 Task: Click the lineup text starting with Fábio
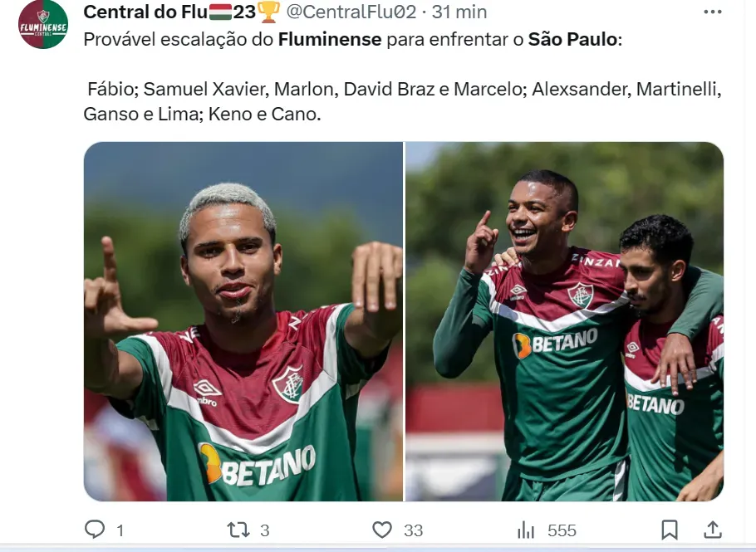pos(403,101)
